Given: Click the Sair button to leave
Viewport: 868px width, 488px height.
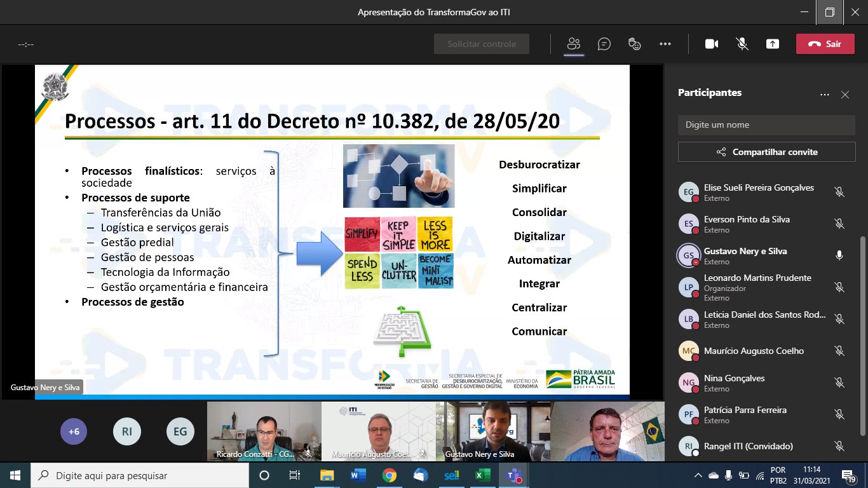Looking at the screenshot, I should click(x=825, y=44).
